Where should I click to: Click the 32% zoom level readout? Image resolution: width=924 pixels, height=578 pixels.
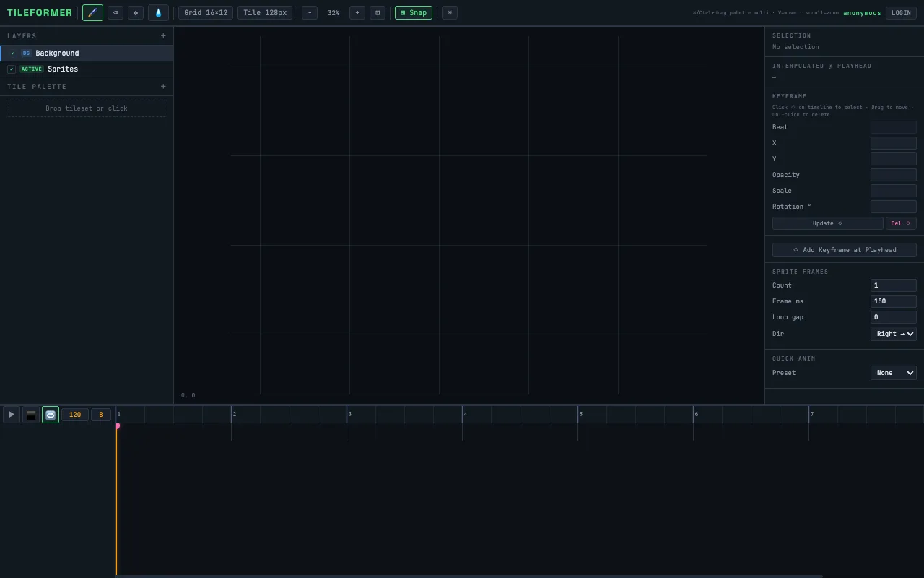pyautogui.click(x=334, y=12)
